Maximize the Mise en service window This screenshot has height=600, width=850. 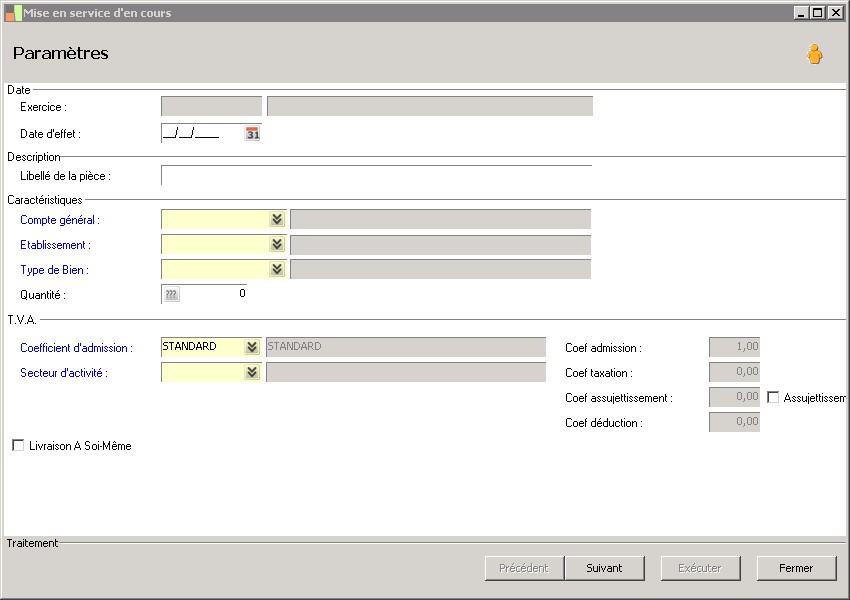(x=818, y=12)
